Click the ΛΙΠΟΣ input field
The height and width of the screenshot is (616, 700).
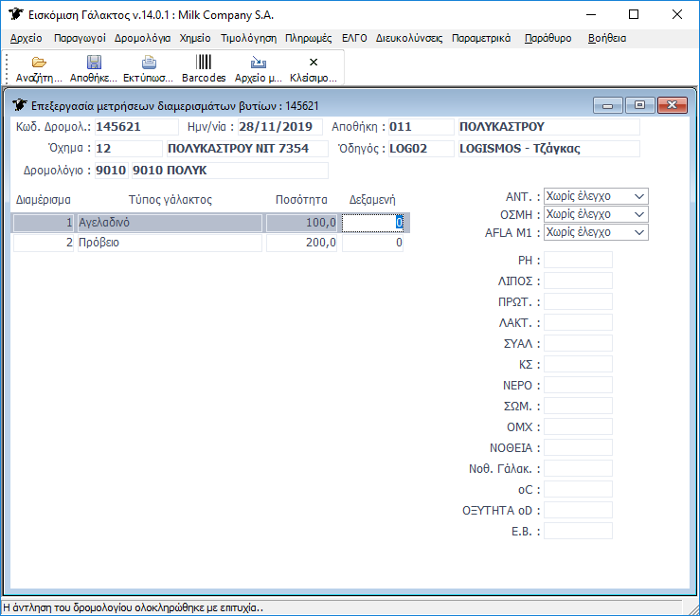(578, 281)
